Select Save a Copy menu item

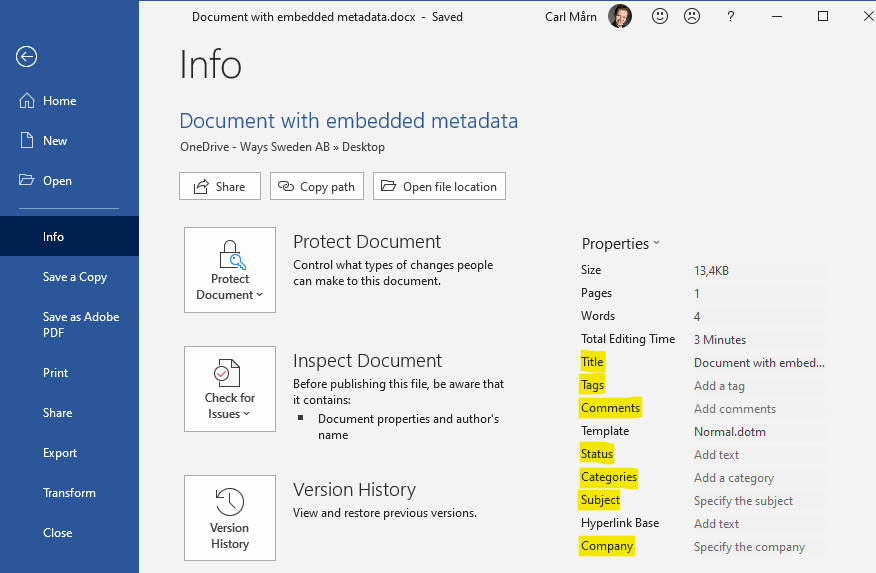(74, 277)
